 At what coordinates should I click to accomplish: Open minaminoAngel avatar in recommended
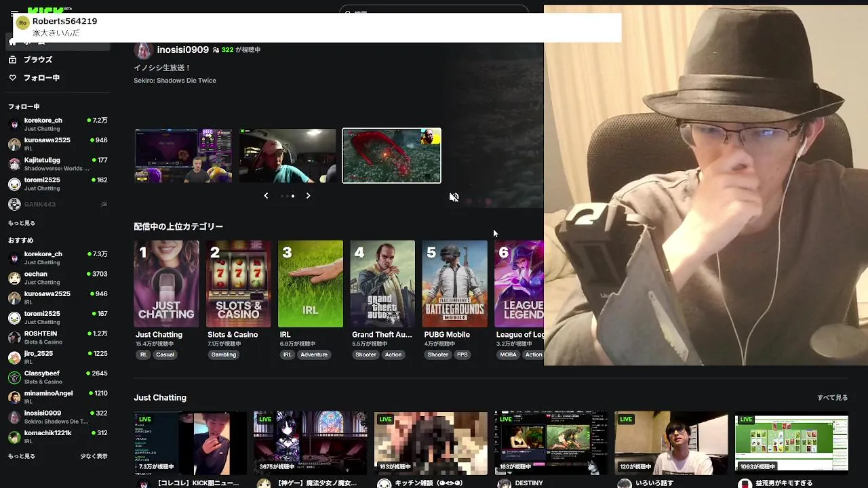pyautogui.click(x=14, y=397)
